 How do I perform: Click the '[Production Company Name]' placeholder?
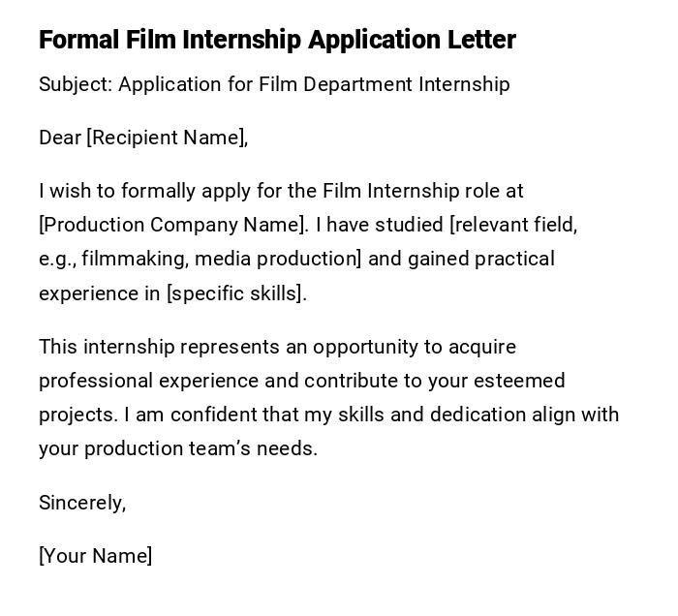pyautogui.click(x=173, y=225)
